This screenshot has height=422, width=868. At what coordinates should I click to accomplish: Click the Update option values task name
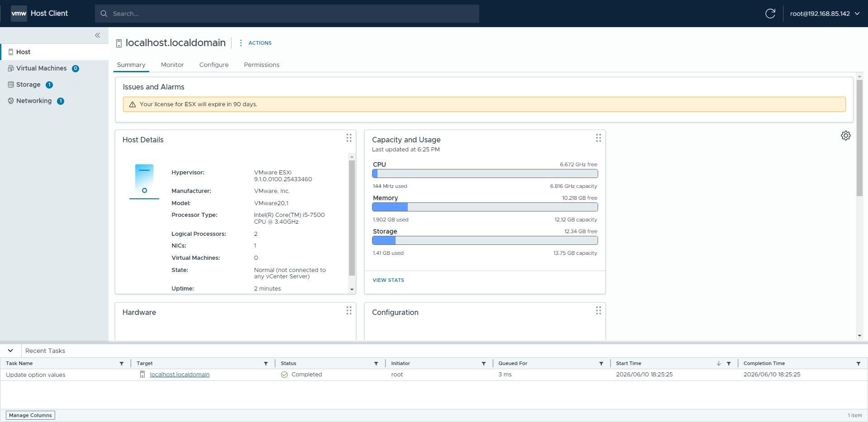(x=36, y=375)
